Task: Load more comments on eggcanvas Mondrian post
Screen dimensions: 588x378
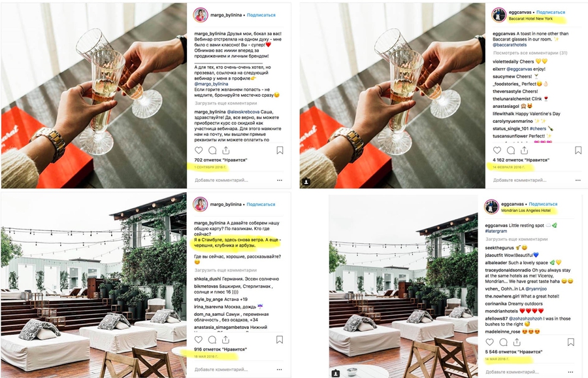Action: click(x=516, y=239)
